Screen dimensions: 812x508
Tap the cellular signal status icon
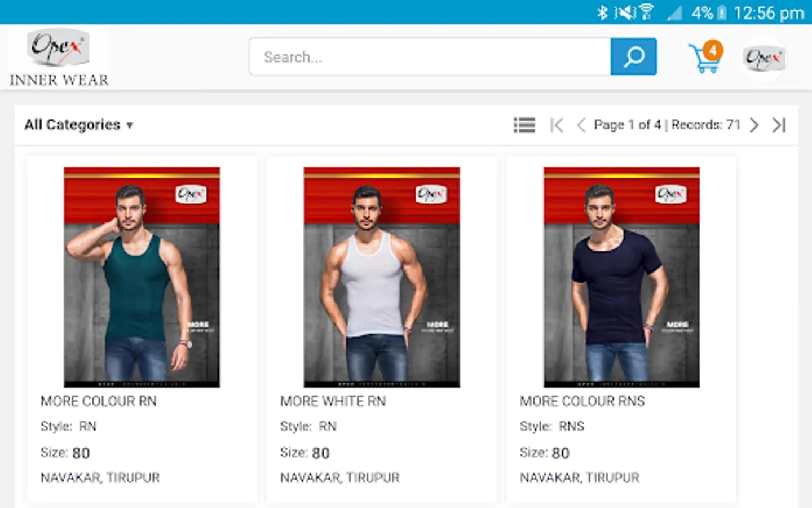coord(674,13)
